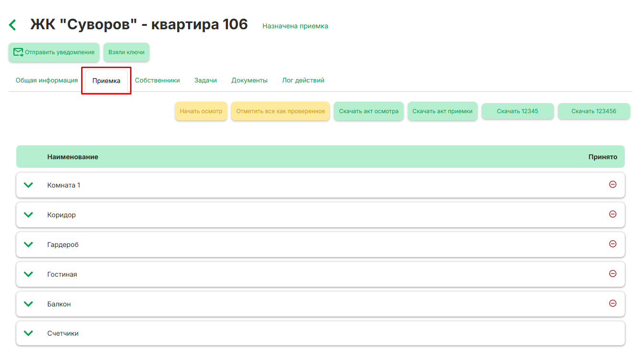Image resolution: width=644 pixels, height=363 pixels.
Task: Click the Гостиная row name
Action: click(x=62, y=274)
